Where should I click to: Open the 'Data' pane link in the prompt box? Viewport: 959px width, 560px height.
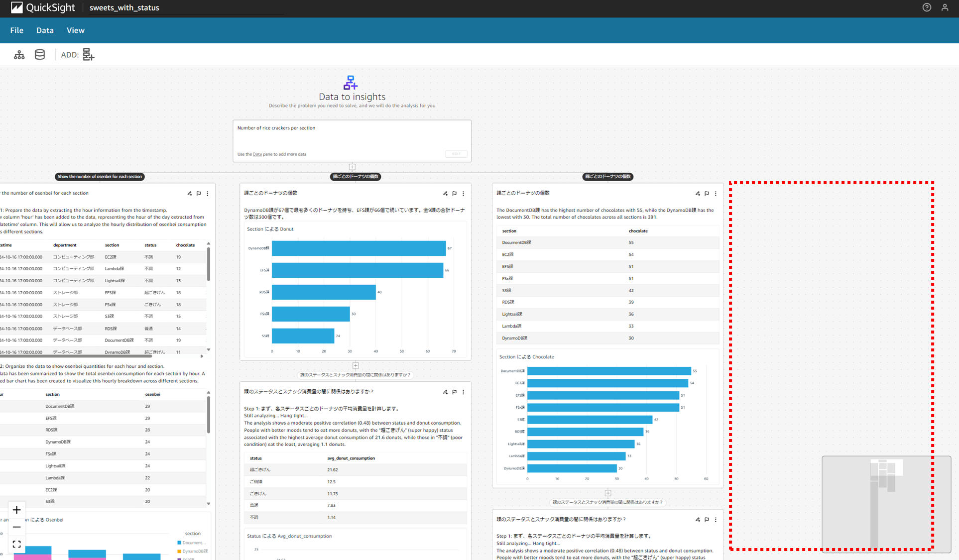pos(257,154)
